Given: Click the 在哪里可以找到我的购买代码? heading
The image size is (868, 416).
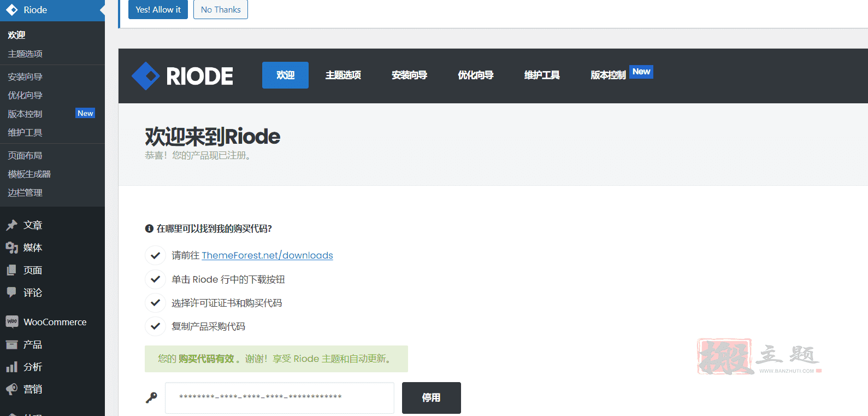Looking at the screenshot, I should [214, 228].
